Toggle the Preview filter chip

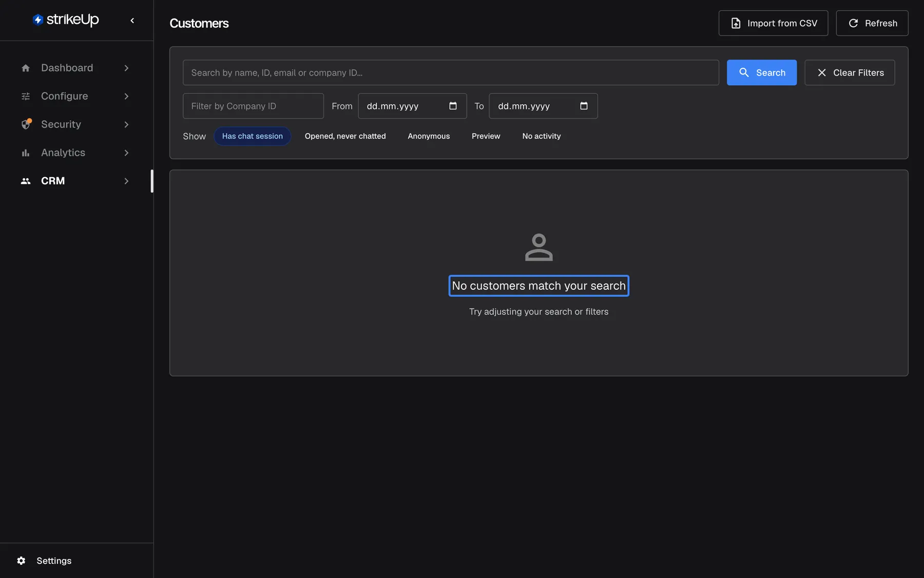(x=486, y=136)
